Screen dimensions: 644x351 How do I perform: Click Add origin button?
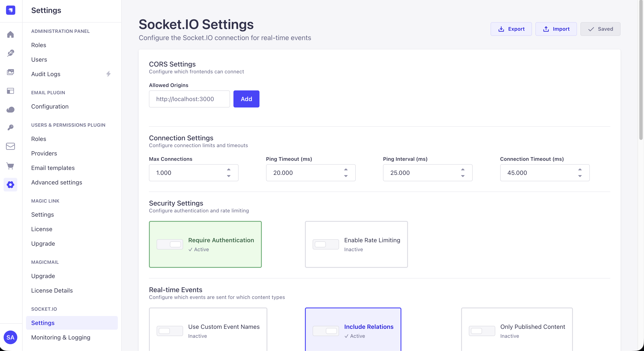246,99
